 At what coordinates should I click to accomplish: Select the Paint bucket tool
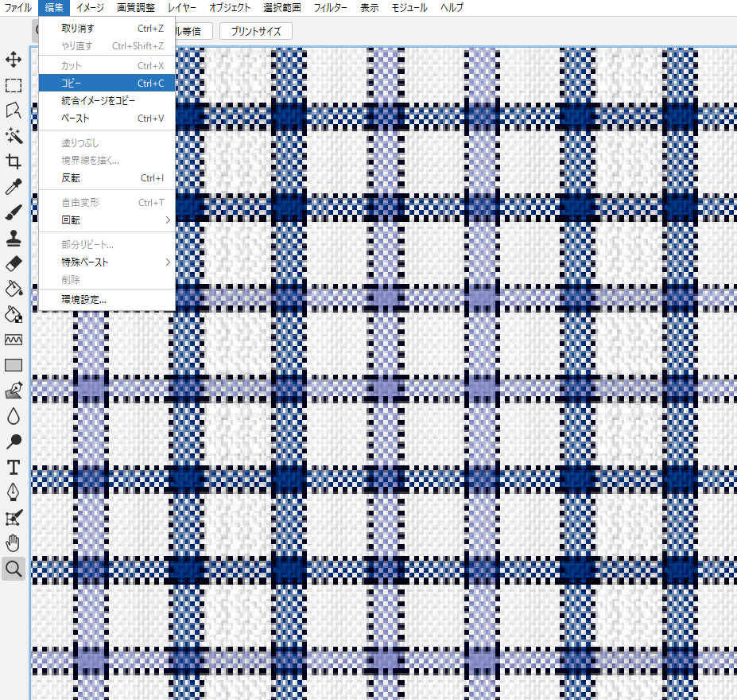click(14, 289)
